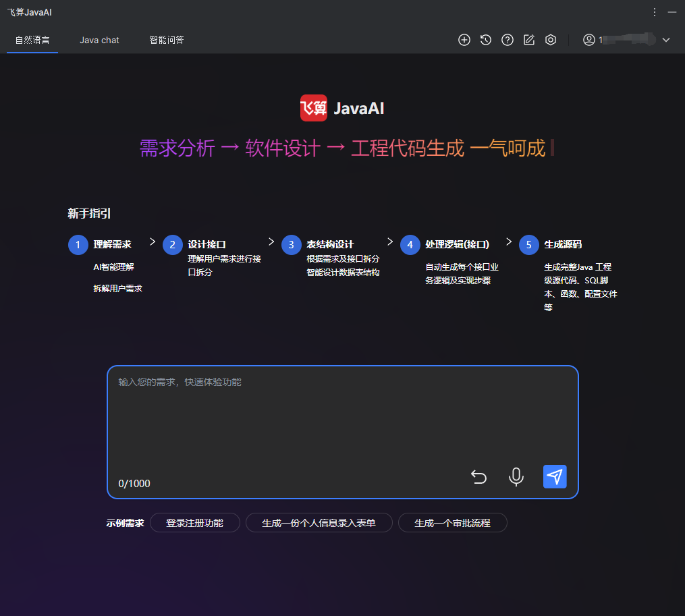This screenshot has height=616, width=685.
Task: Click the undo arrow in input box
Action: point(478,476)
